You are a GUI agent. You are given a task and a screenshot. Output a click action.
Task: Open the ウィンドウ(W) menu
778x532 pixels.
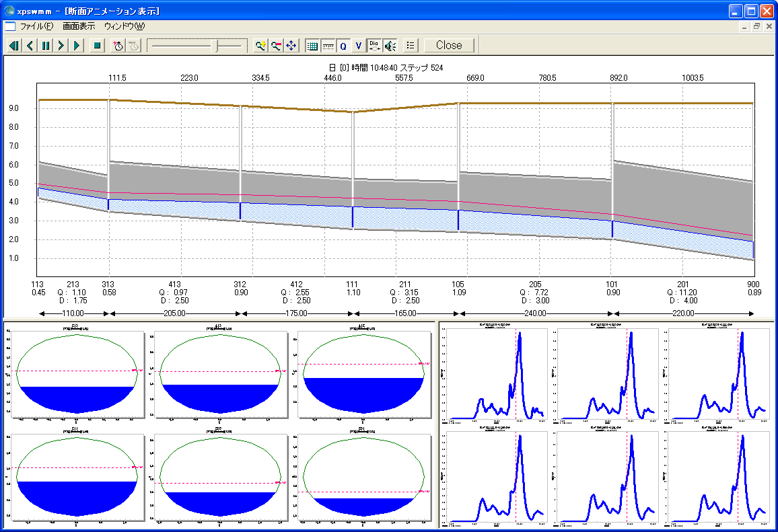(125, 26)
